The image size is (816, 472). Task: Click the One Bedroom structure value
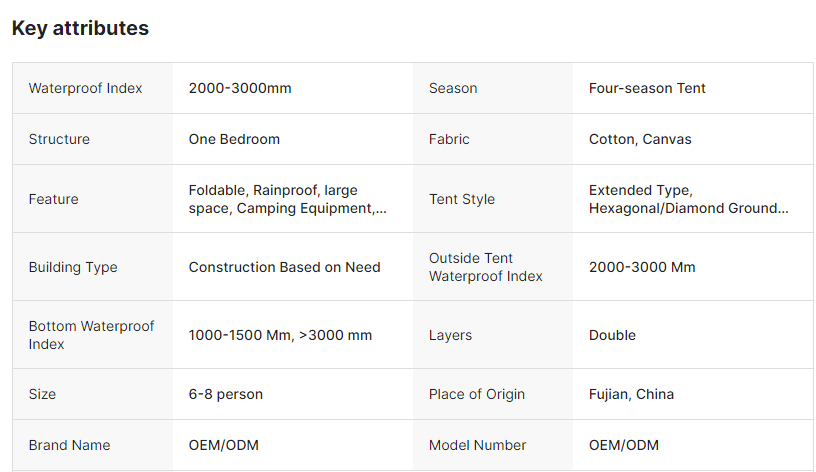[234, 139]
